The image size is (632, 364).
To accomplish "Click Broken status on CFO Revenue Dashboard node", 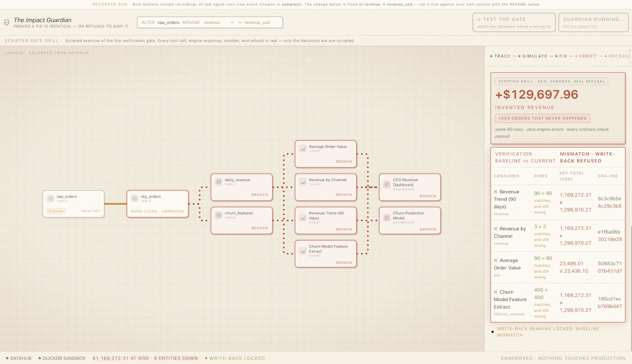I will coord(428,196).
